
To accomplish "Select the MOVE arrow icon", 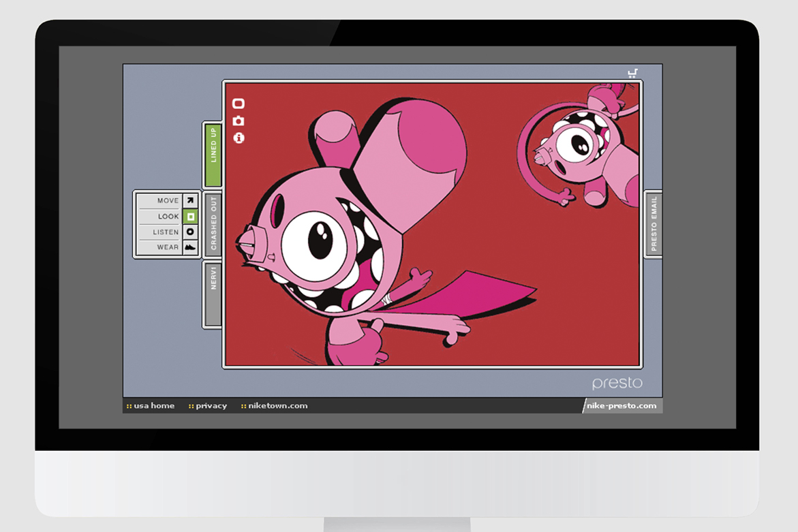I will pyautogui.click(x=190, y=200).
